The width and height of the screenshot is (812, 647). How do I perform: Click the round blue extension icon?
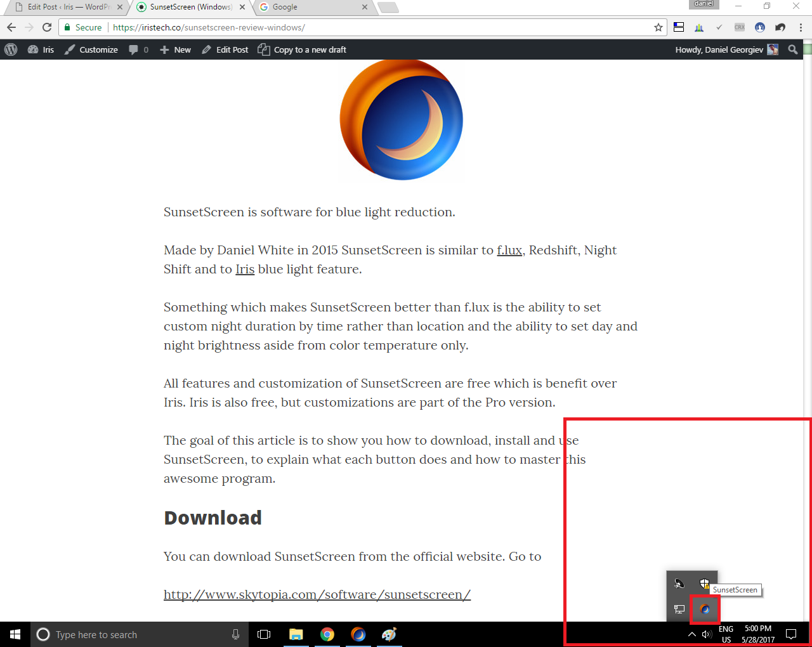tap(760, 27)
